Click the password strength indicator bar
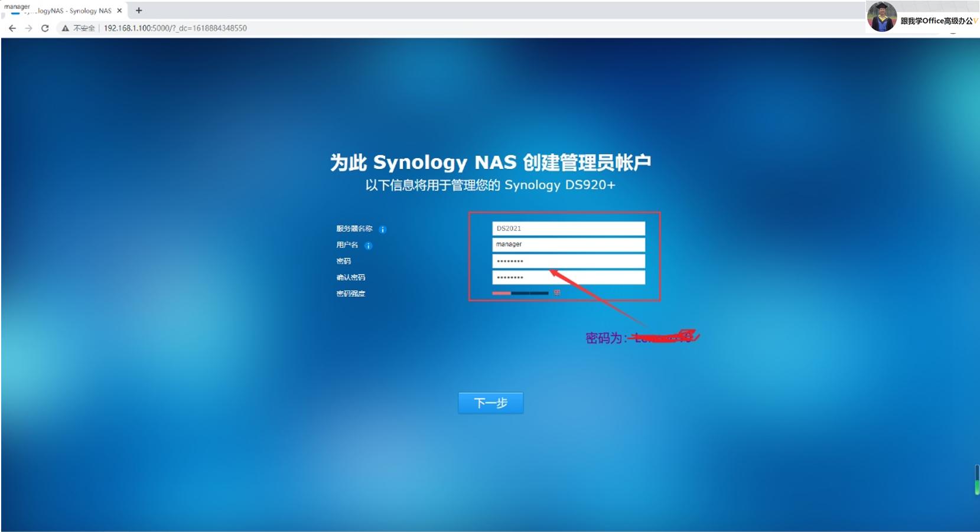Image resolution: width=980 pixels, height=532 pixels. (520, 292)
